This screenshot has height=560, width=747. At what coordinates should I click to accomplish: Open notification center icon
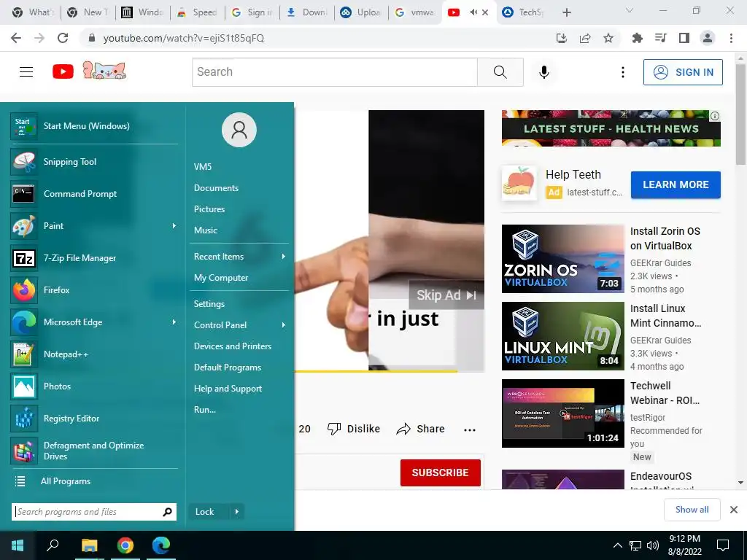coord(723,545)
